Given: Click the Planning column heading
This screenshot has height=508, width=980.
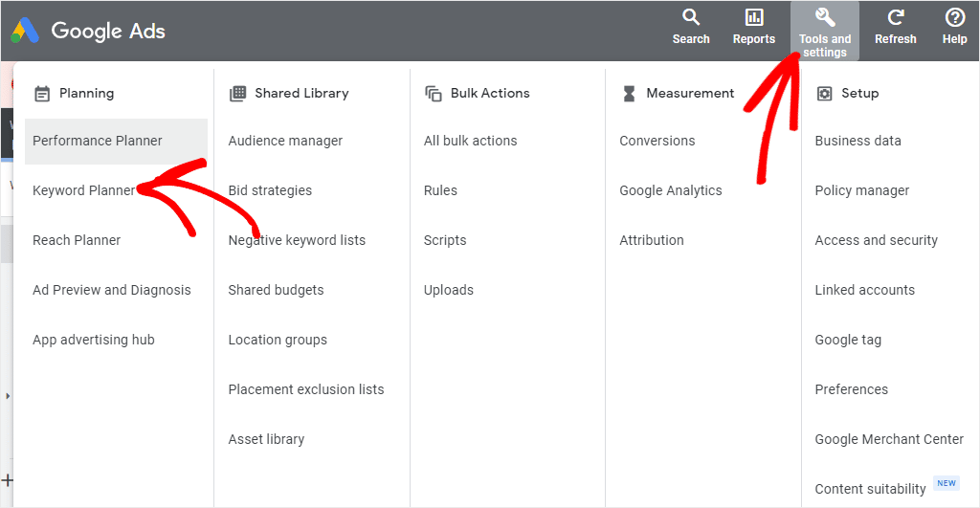Looking at the screenshot, I should click(86, 93).
